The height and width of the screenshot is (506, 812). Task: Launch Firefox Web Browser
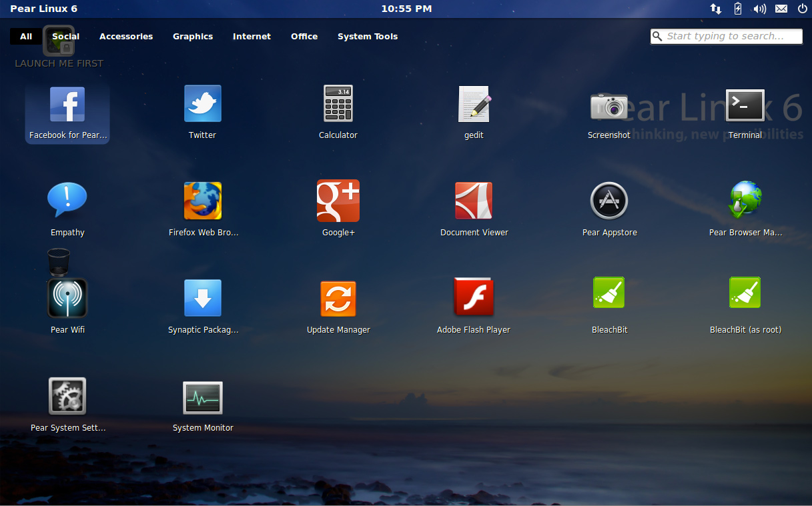(202, 209)
